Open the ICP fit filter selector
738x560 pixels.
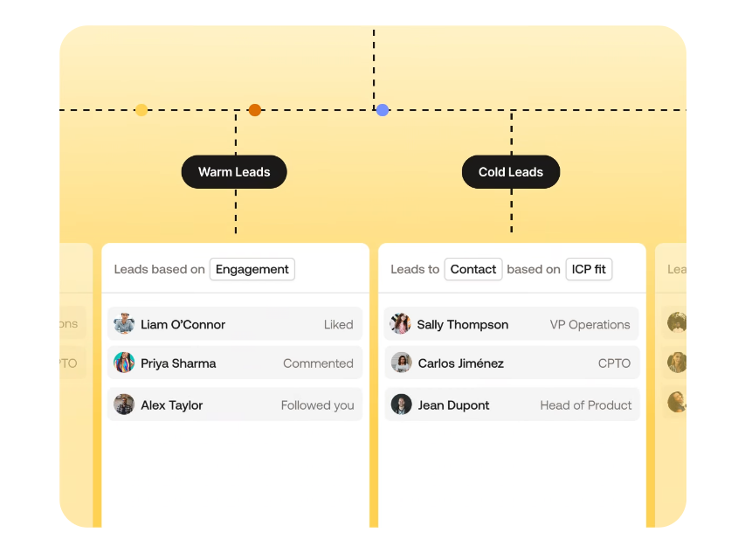coord(589,269)
